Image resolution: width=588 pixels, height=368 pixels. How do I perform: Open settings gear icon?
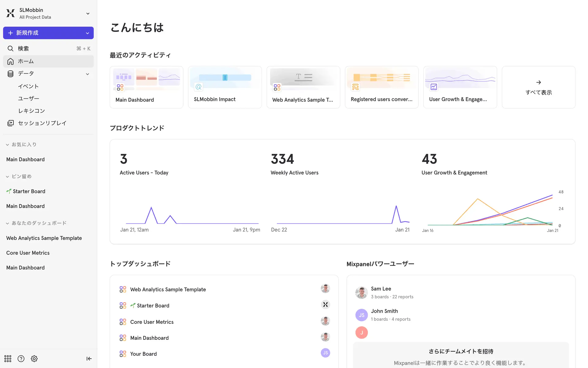(34, 358)
